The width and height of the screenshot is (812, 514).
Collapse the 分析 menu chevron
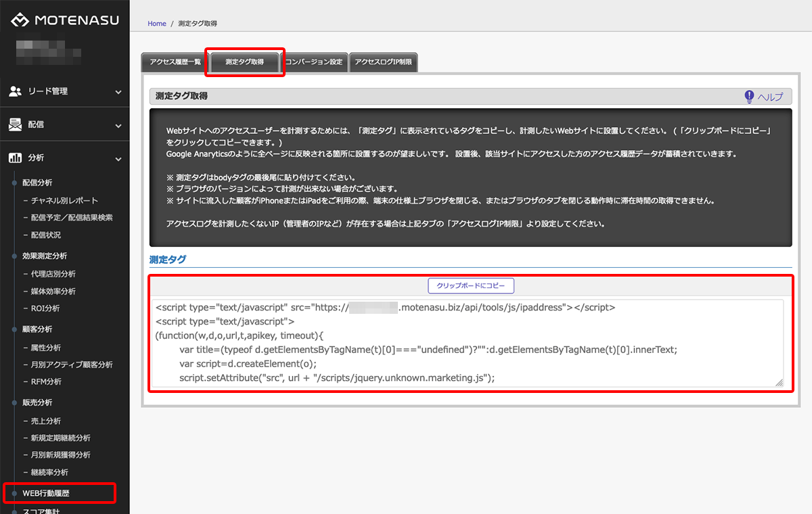[x=118, y=159]
